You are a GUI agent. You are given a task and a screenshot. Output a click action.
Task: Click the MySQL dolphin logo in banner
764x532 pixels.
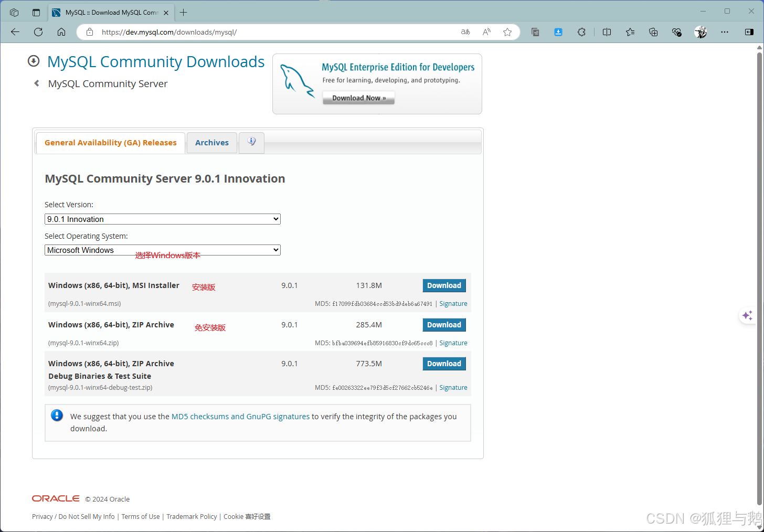296,81
